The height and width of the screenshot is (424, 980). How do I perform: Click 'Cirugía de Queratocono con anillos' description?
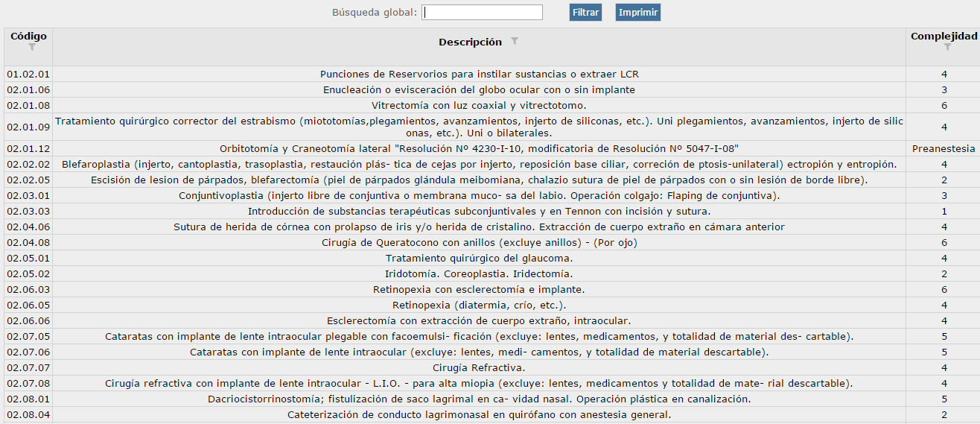(480, 243)
